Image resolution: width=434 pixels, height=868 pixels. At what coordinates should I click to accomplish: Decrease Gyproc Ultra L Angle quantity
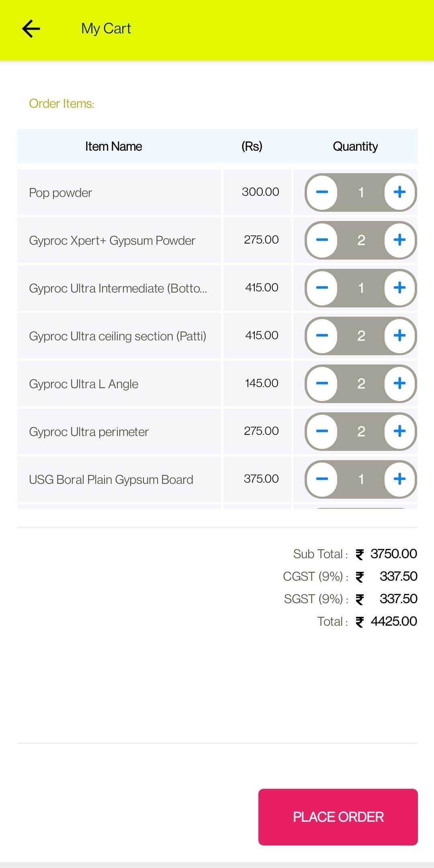(322, 383)
